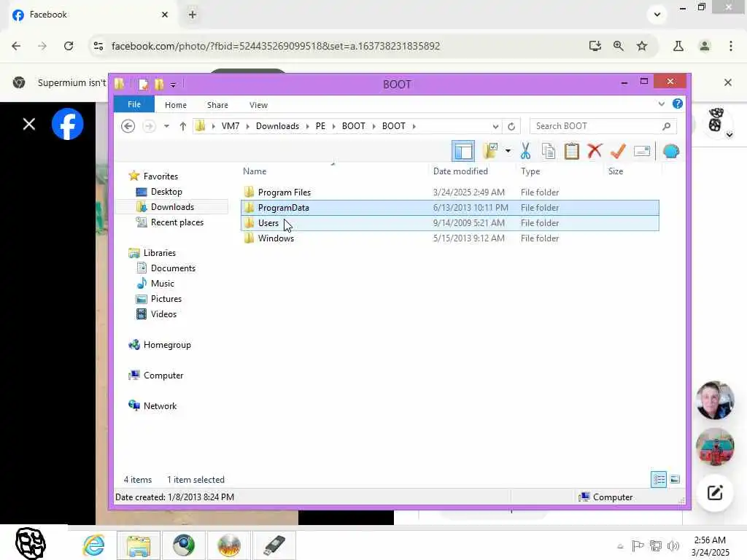
Task: Open recent locations dropdown arrow
Action: (166, 126)
